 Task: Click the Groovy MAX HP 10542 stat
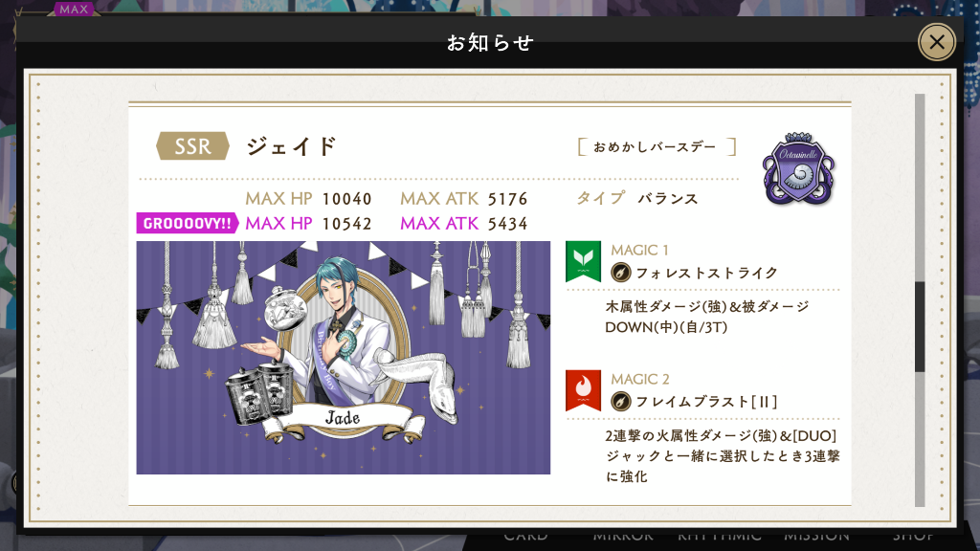tap(308, 223)
